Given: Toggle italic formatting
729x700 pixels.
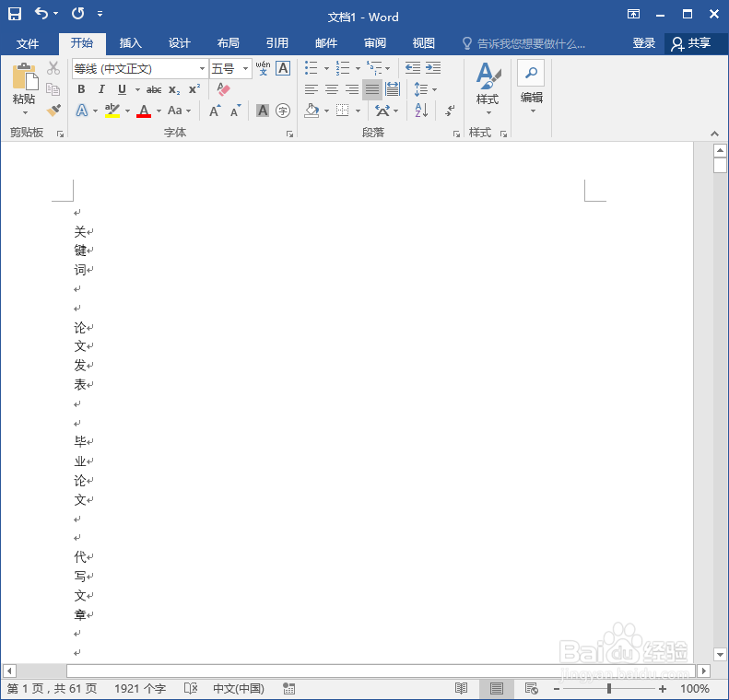Looking at the screenshot, I should point(101,89).
